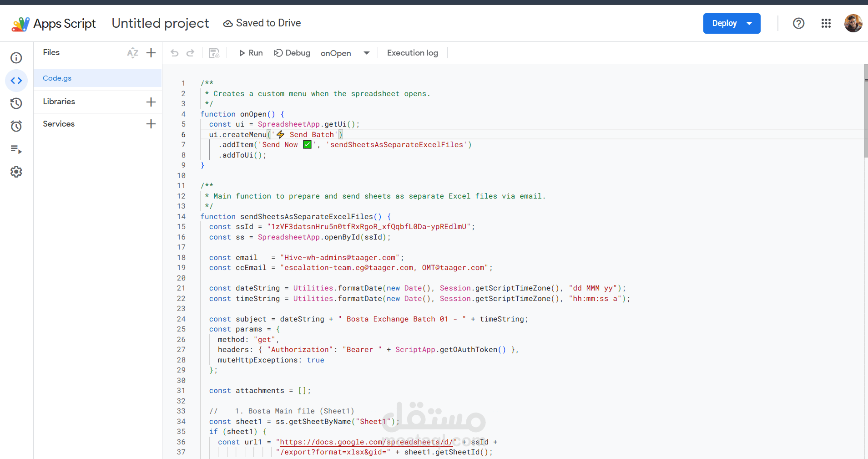Image resolution: width=868 pixels, height=459 pixels.
Task: Click the 'function onOpen()' declaration
Action: pos(238,114)
